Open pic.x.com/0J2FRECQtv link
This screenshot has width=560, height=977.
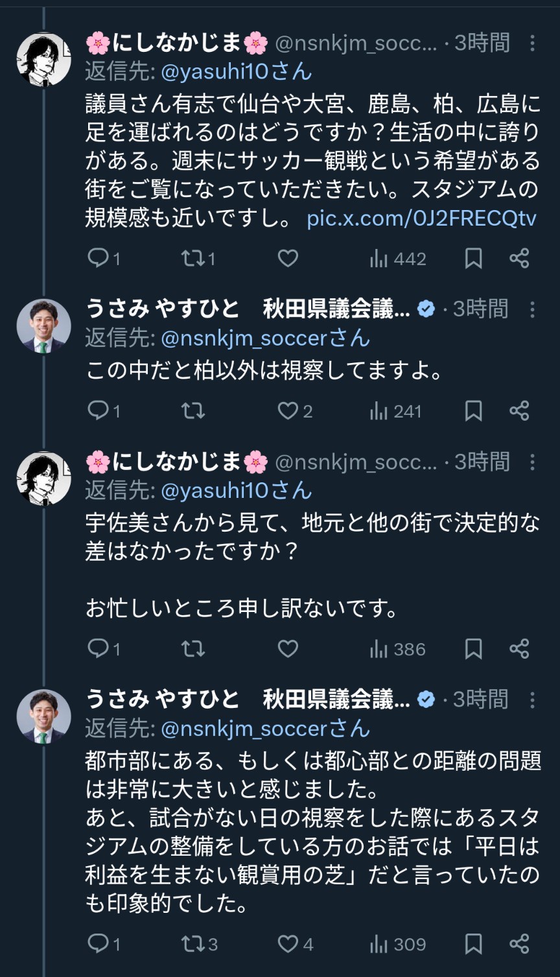pyautogui.click(x=421, y=218)
